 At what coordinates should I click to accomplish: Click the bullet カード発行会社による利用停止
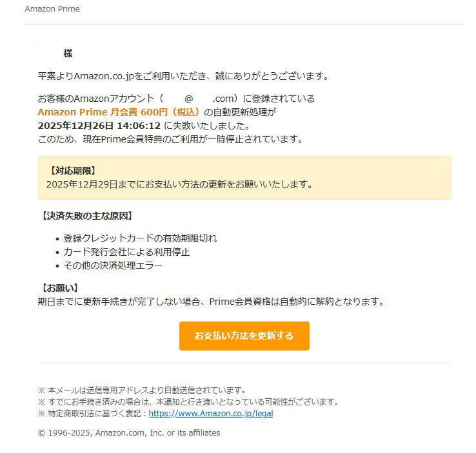coord(126,252)
